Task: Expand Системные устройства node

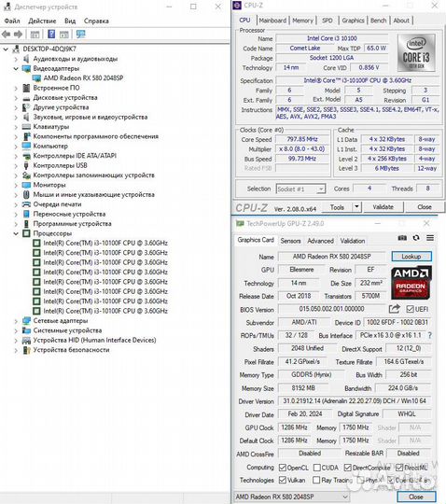Action: (x=16, y=330)
